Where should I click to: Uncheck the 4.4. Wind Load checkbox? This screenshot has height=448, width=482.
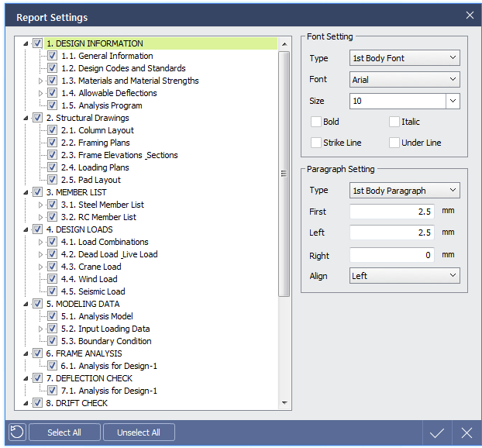(x=52, y=279)
